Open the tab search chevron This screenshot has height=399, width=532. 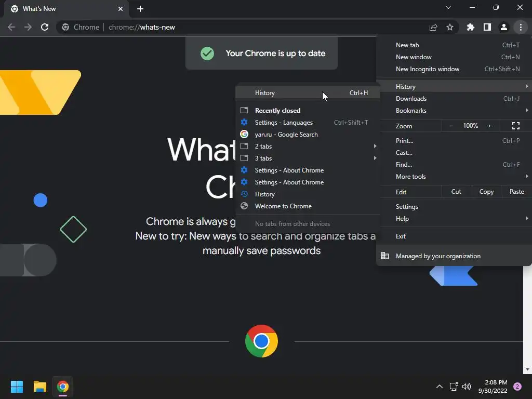(x=448, y=7)
